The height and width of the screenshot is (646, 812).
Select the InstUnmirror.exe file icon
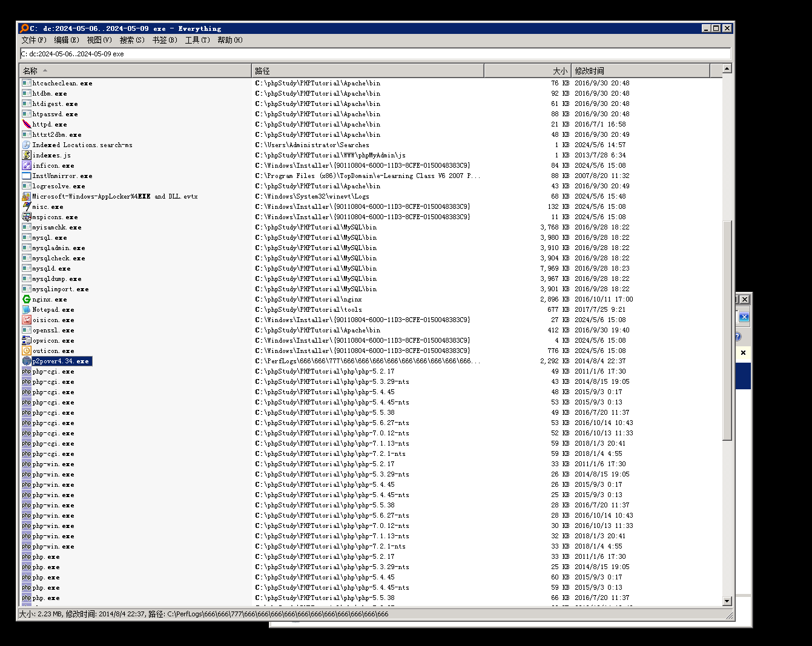click(x=27, y=176)
